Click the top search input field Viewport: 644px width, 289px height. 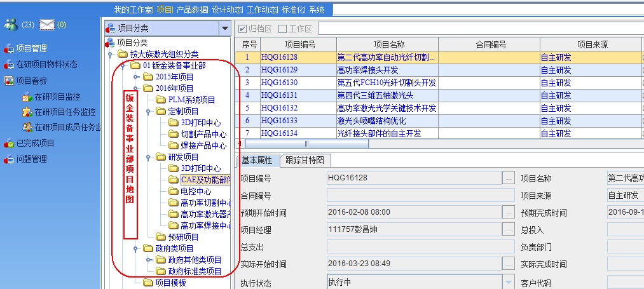(x=488, y=10)
